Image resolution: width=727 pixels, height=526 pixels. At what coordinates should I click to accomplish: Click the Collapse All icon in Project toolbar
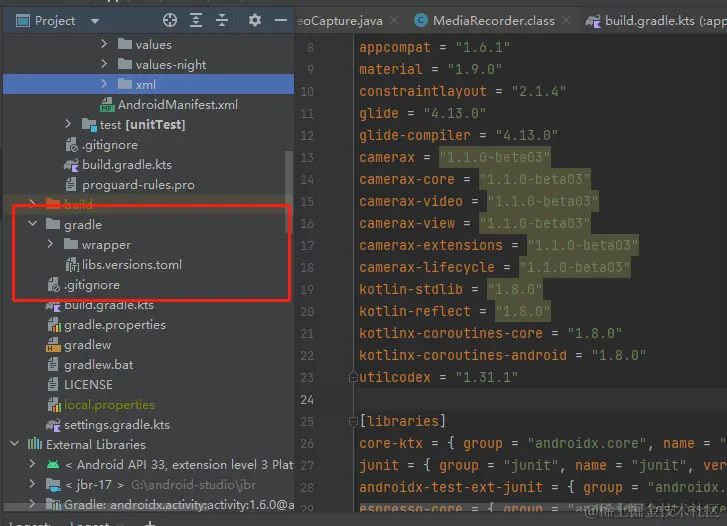[x=222, y=20]
